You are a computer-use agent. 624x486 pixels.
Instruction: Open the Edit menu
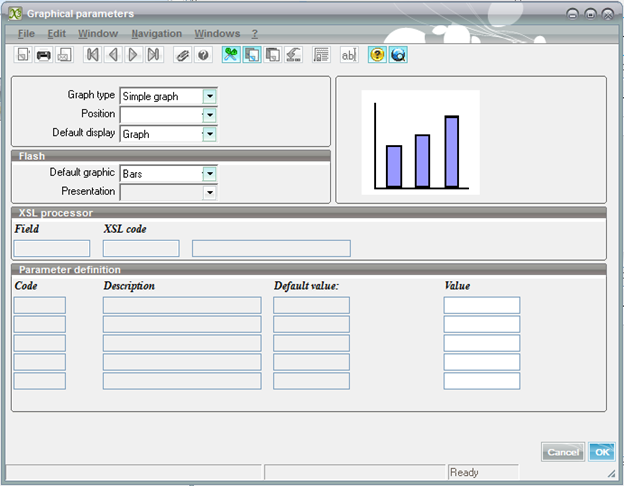point(57,34)
